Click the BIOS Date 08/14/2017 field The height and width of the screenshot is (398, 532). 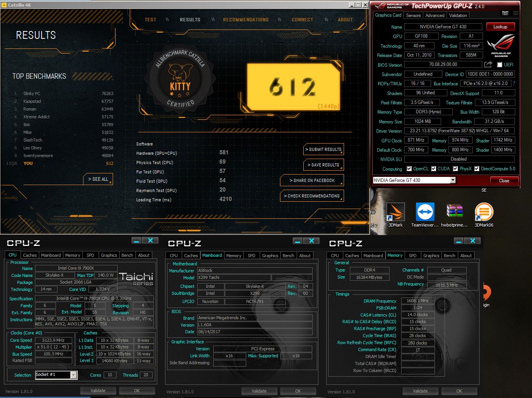coord(255,332)
